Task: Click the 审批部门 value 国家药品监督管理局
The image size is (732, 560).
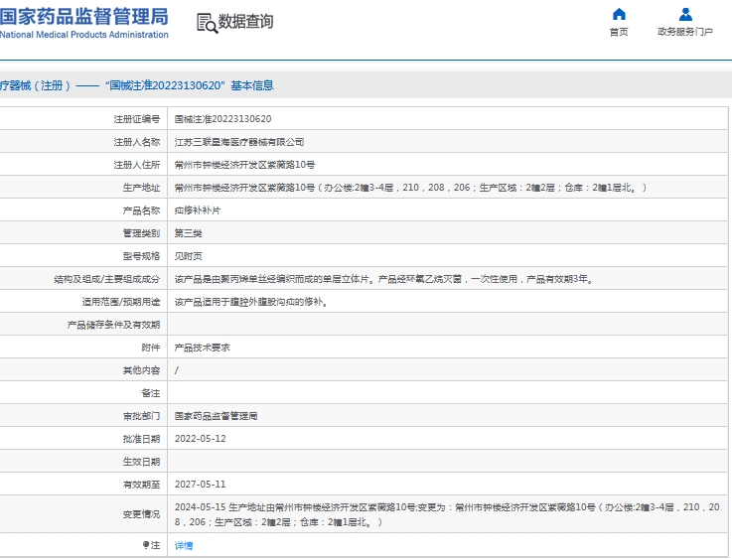Action: 216,416
